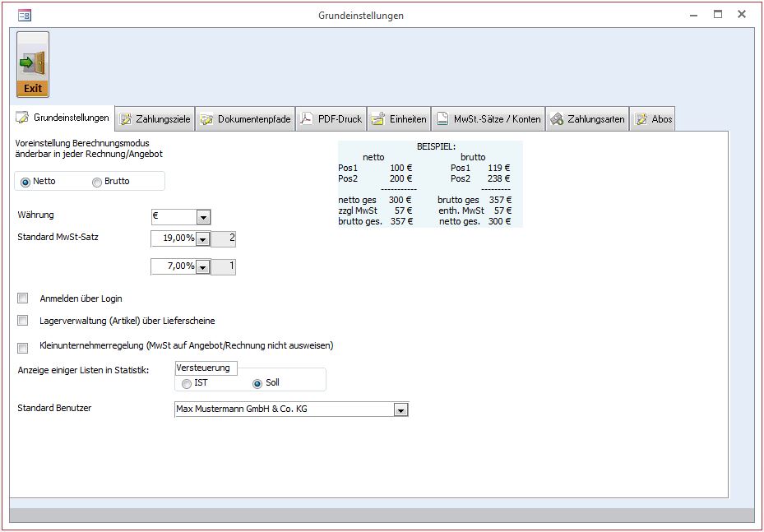Click the field showing 2 next to 19,00%
Image resolution: width=764 pixels, height=532 pixels.
point(223,239)
